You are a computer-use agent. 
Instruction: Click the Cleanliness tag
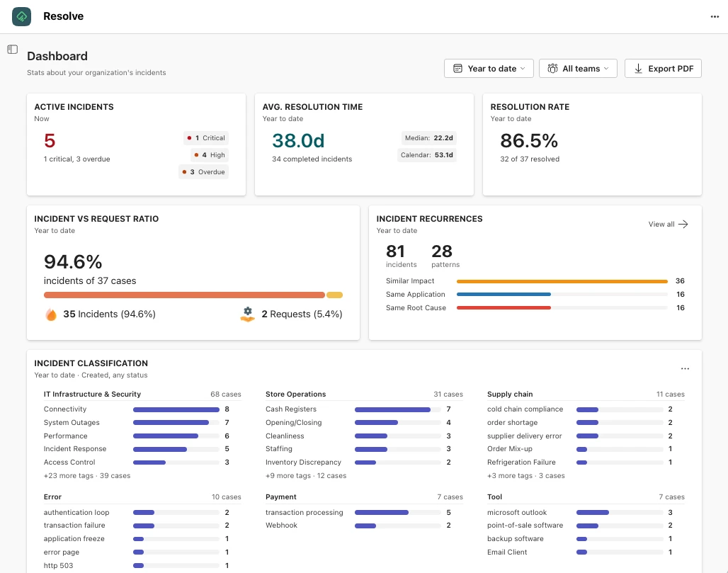[x=285, y=436]
